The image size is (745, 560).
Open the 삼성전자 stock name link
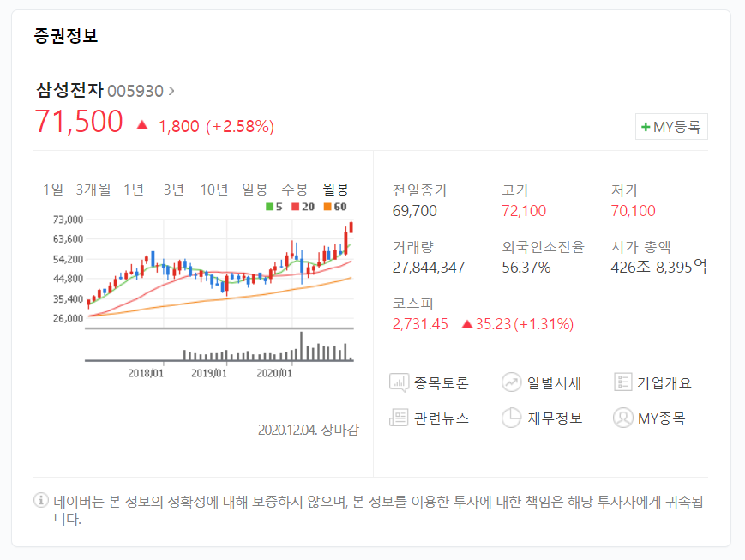pos(69,90)
